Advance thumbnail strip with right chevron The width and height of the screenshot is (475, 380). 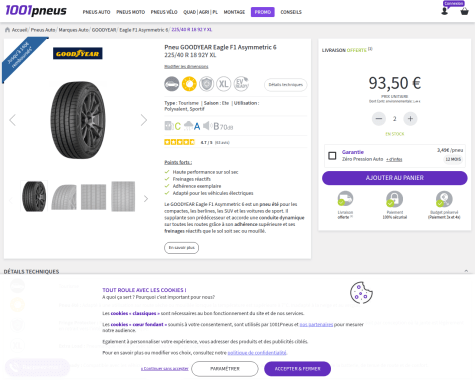[x=146, y=199]
